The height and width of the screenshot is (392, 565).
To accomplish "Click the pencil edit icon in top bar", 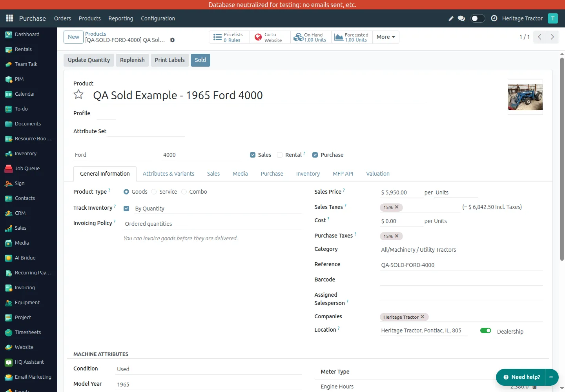I will (x=451, y=18).
